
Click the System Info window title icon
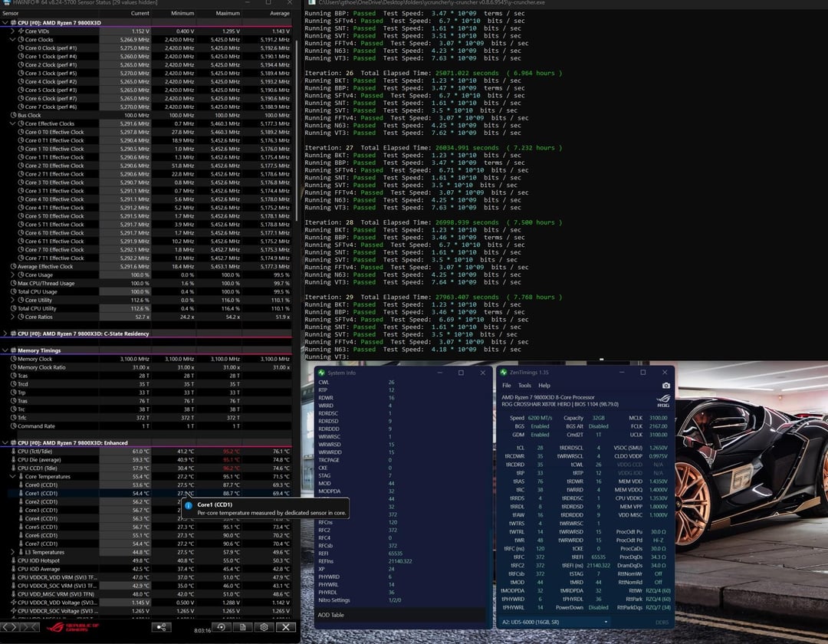[321, 373]
